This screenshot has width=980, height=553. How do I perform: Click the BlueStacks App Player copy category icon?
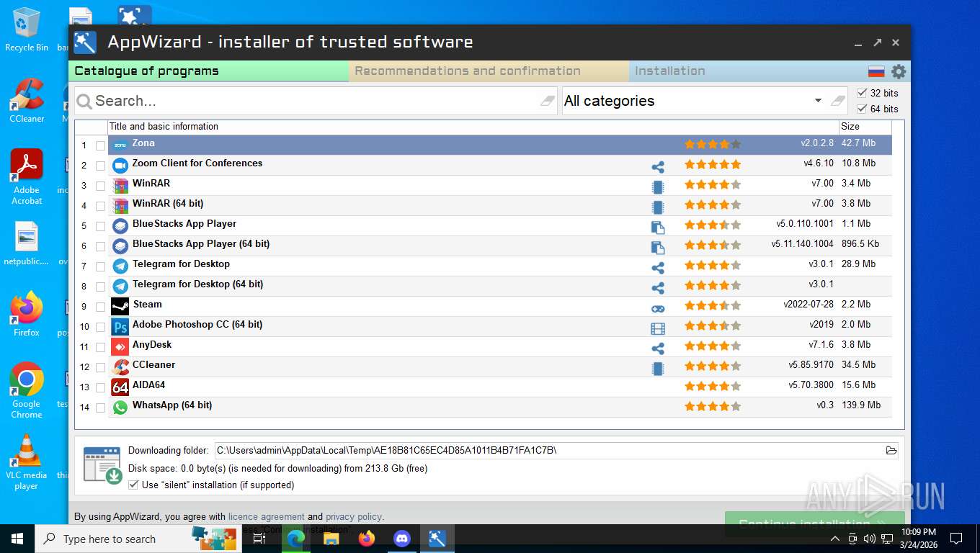tap(658, 228)
